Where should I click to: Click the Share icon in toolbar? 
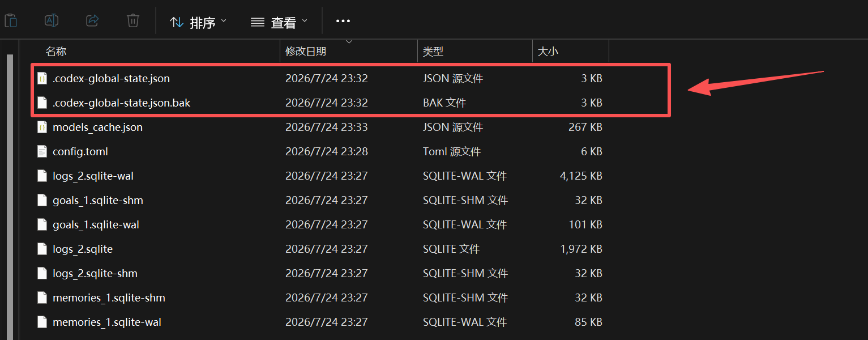[x=92, y=21]
